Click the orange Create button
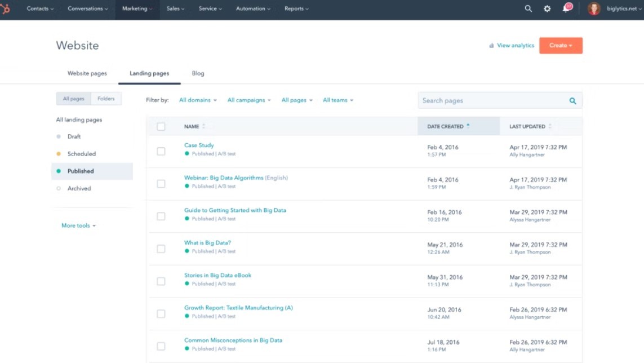The image size is (644, 363). pos(560,46)
